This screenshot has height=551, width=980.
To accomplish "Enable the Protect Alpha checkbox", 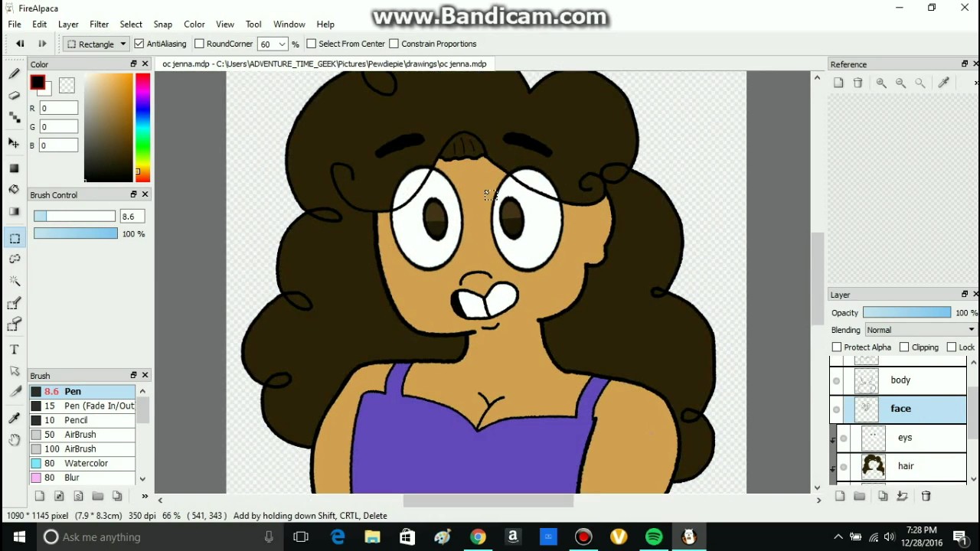I will 837,347.
